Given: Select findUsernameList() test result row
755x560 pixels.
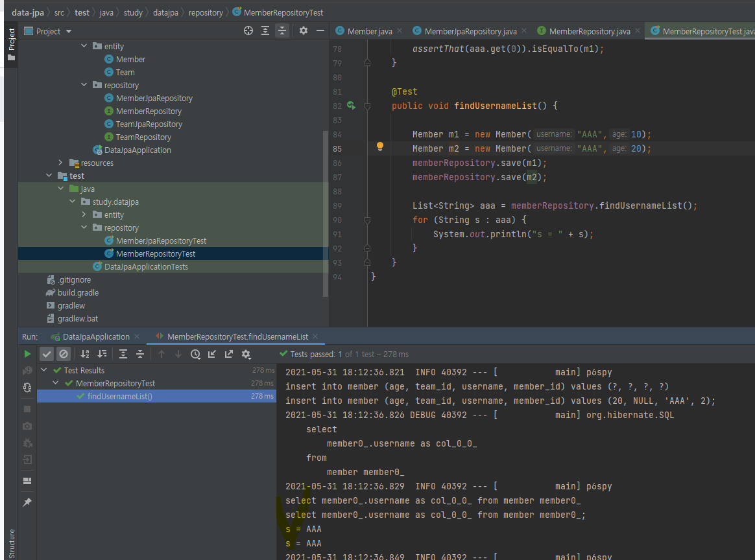Looking at the screenshot, I should click(x=156, y=397).
